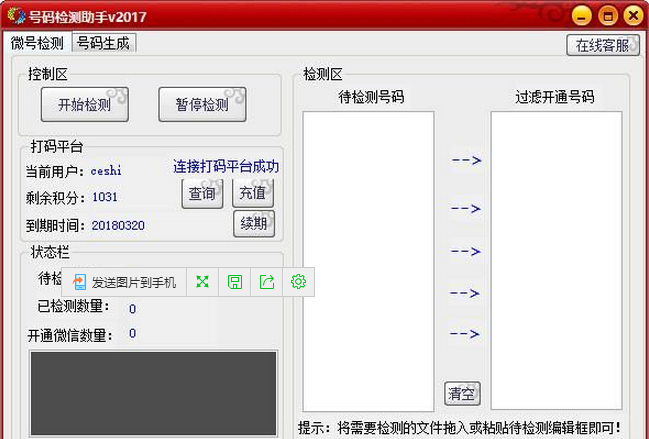
Task: Click the 开通微信数量 count value
Action: [132, 333]
